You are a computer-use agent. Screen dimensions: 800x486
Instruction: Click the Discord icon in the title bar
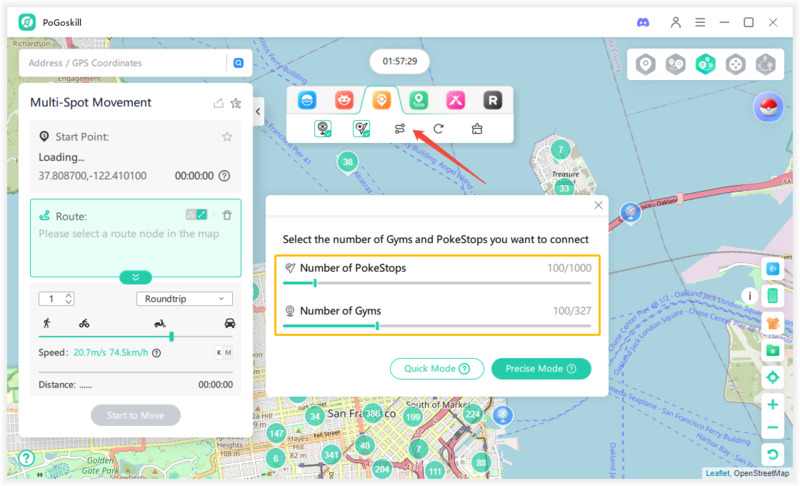(x=643, y=22)
